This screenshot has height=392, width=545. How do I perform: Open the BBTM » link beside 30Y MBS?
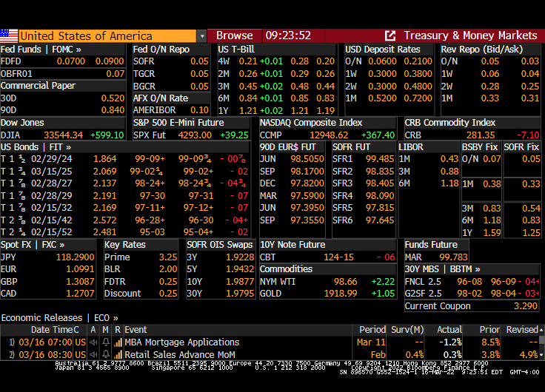tap(465, 269)
